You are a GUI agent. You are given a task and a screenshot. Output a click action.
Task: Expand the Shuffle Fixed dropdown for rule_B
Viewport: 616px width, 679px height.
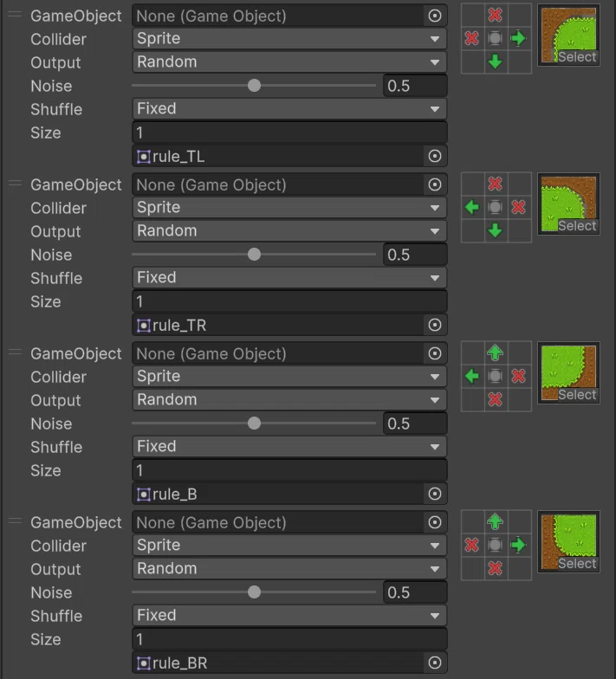289,447
